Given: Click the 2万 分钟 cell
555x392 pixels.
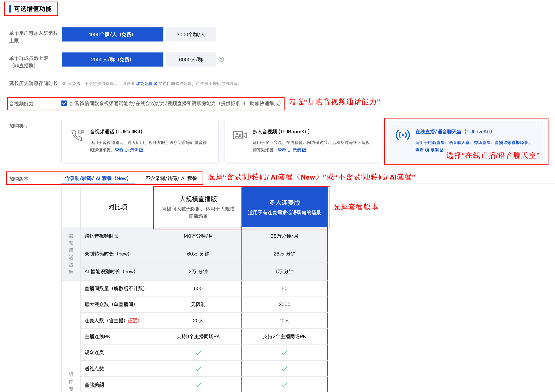Looking at the screenshot, I should click(x=198, y=272).
